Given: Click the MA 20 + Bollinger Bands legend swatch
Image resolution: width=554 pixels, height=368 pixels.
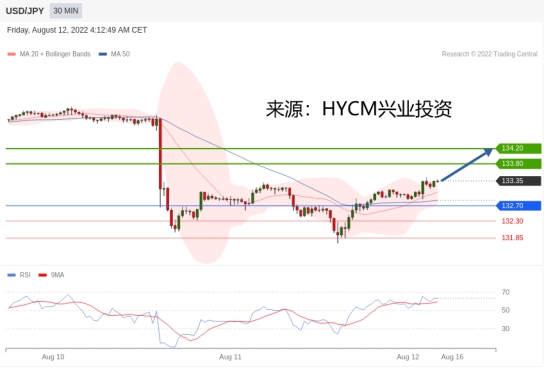Looking at the screenshot, I should pos(11,54).
